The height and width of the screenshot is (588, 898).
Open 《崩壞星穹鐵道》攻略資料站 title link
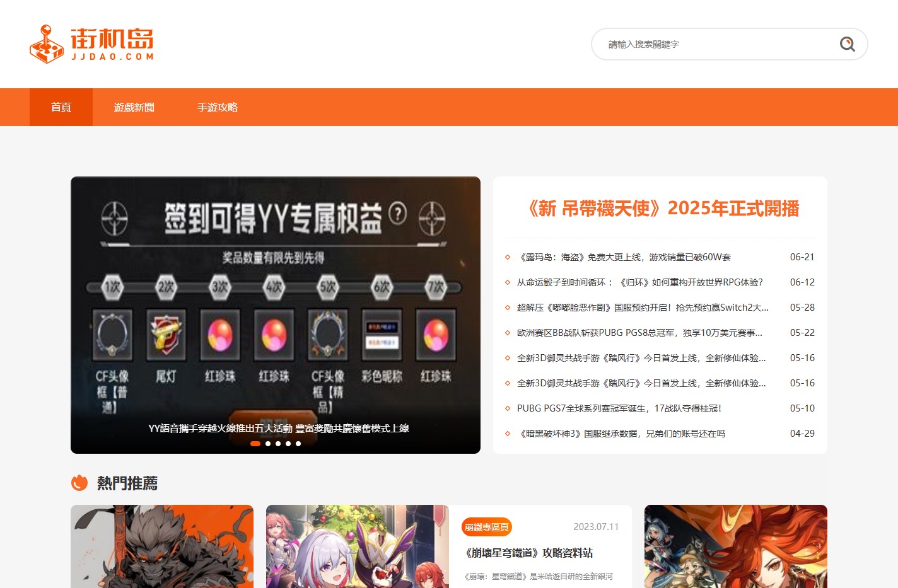[x=527, y=553]
